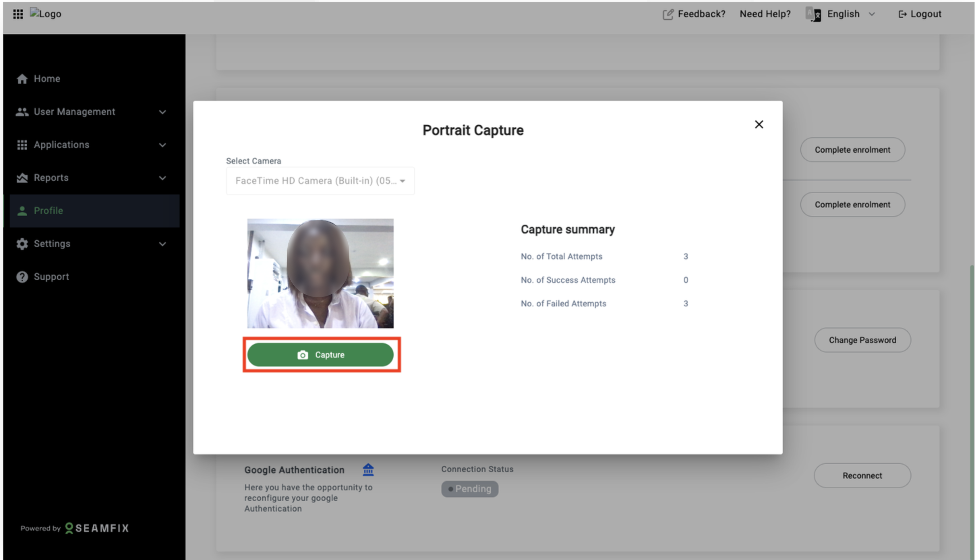The height and width of the screenshot is (560, 975).
Task: Click the Google Authentication bank icon
Action: click(368, 470)
